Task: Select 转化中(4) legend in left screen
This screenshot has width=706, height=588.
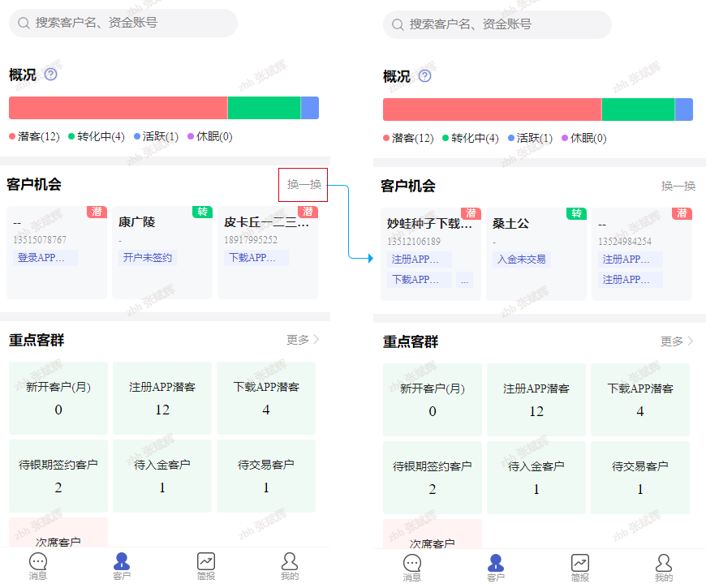Action: point(97,136)
